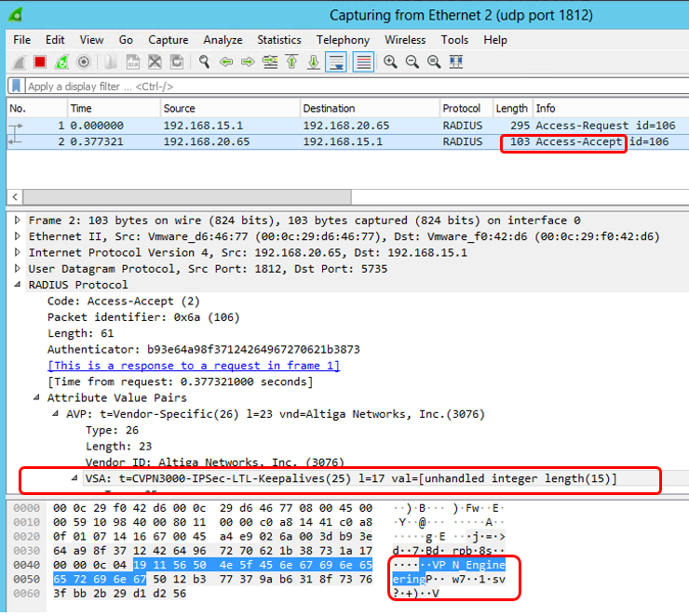The width and height of the screenshot is (689, 616).
Task: Follow link to request in frame 1
Action: (194, 366)
